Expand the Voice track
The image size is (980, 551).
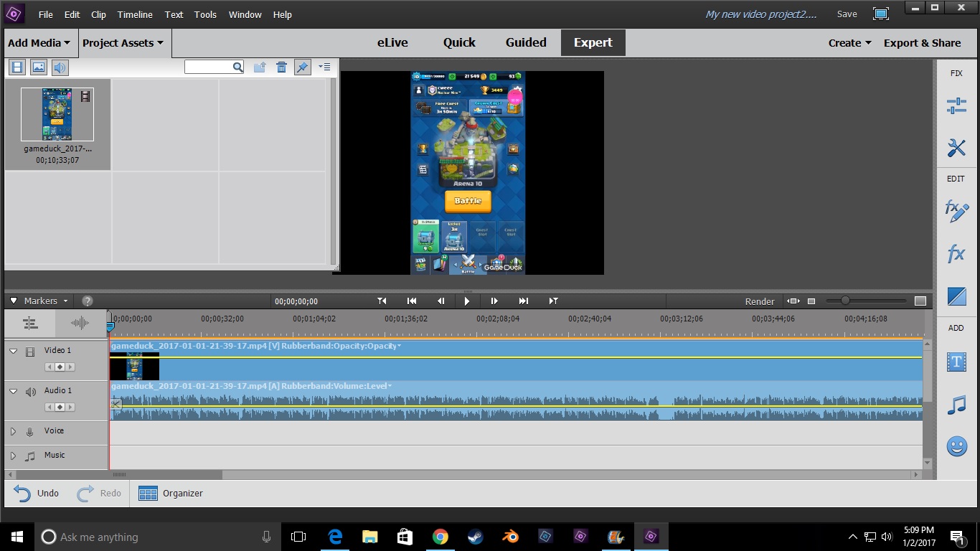point(13,432)
